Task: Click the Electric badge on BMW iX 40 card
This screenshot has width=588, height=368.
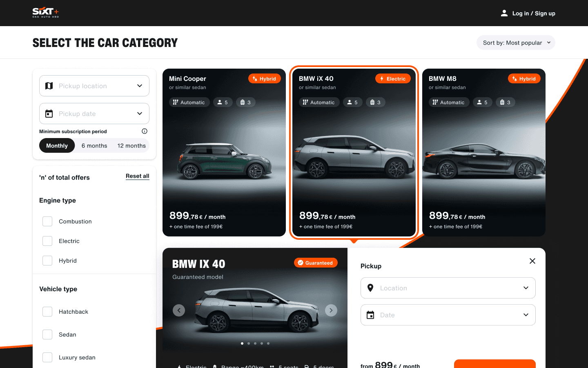Action: tap(393, 79)
